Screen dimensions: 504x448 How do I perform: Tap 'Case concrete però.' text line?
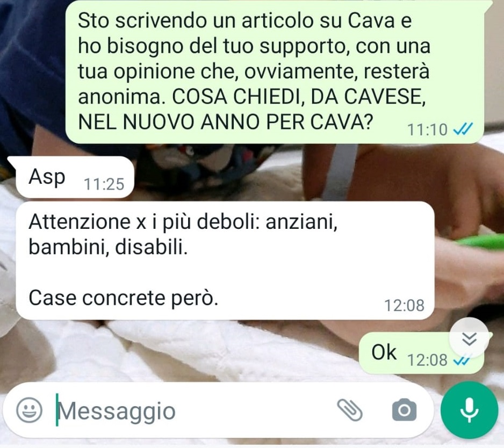(124, 298)
